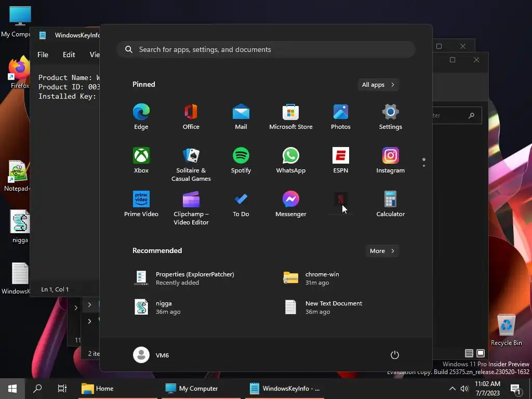Open WhatsApp
Image resolution: width=532 pixels, height=399 pixels.
pos(291,160)
